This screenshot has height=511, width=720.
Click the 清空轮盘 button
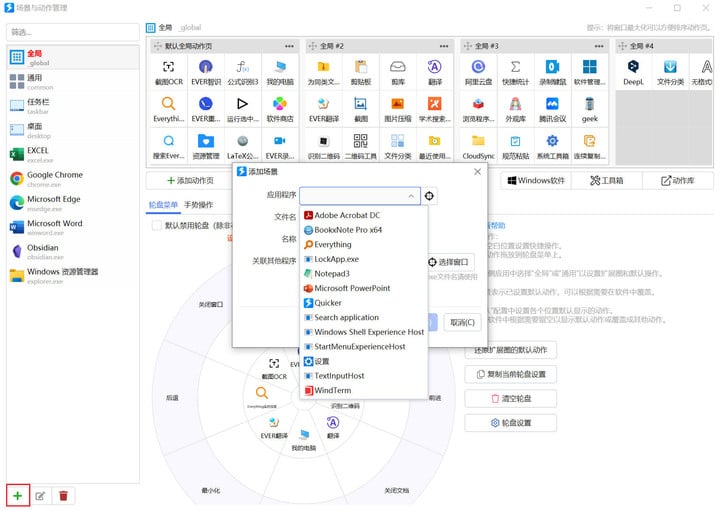coord(510,399)
